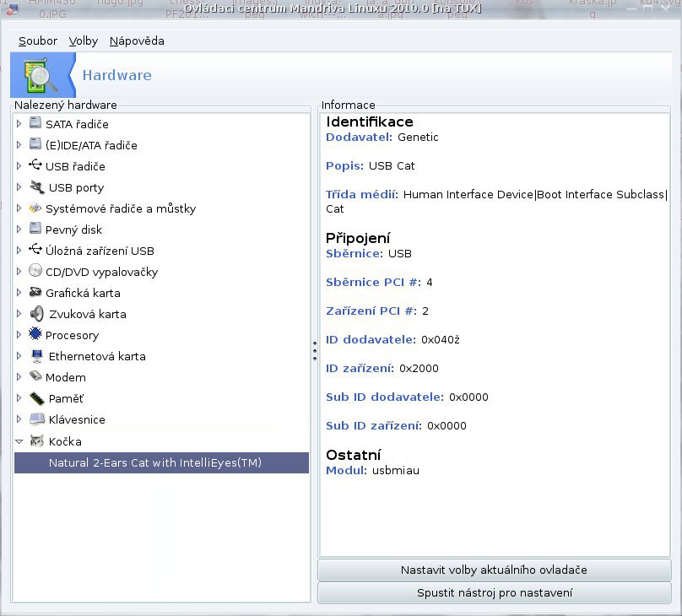Expand the Modem node
This screenshot has height=616, width=682.
click(x=19, y=377)
